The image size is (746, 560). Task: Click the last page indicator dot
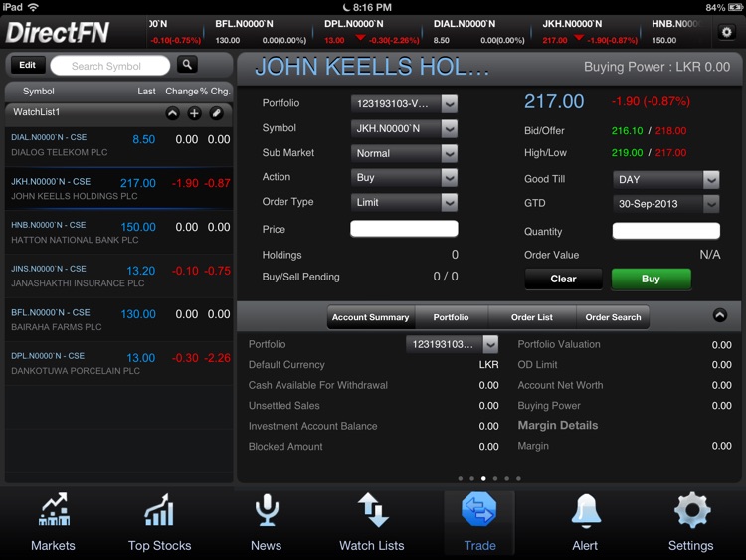click(x=518, y=478)
